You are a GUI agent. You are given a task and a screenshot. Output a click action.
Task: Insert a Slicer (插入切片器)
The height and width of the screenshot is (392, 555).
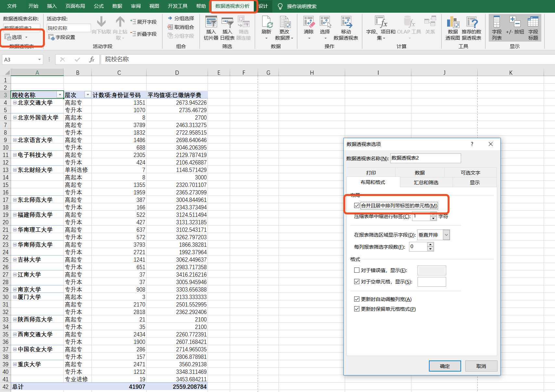pos(211,28)
